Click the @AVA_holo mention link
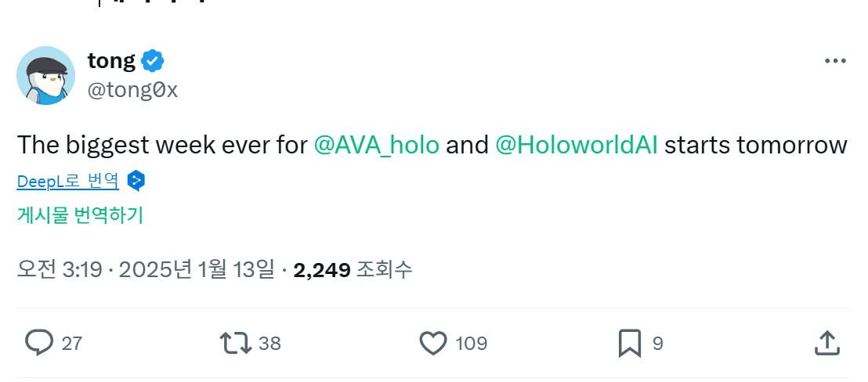The height and width of the screenshot is (382, 868). [376, 146]
